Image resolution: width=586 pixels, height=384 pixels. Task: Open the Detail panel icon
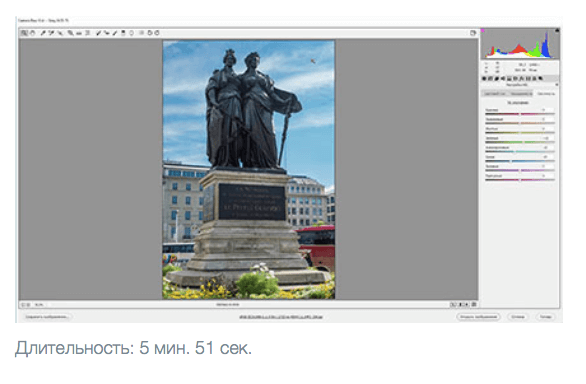click(497, 78)
